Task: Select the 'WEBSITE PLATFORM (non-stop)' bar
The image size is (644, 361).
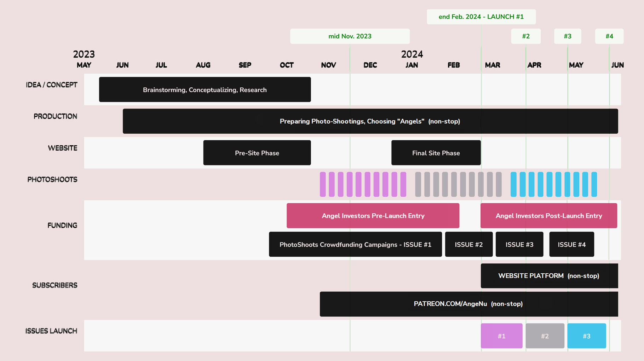Action: [549, 276]
